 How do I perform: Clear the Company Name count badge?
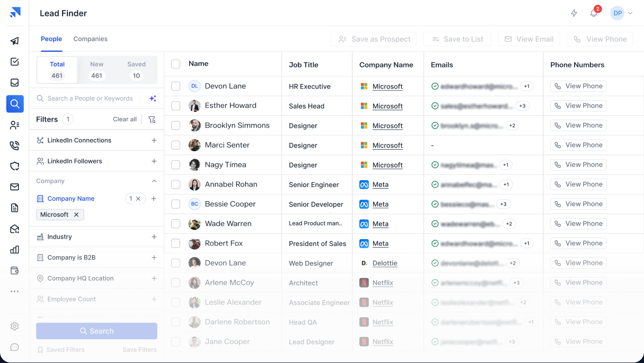click(x=138, y=199)
